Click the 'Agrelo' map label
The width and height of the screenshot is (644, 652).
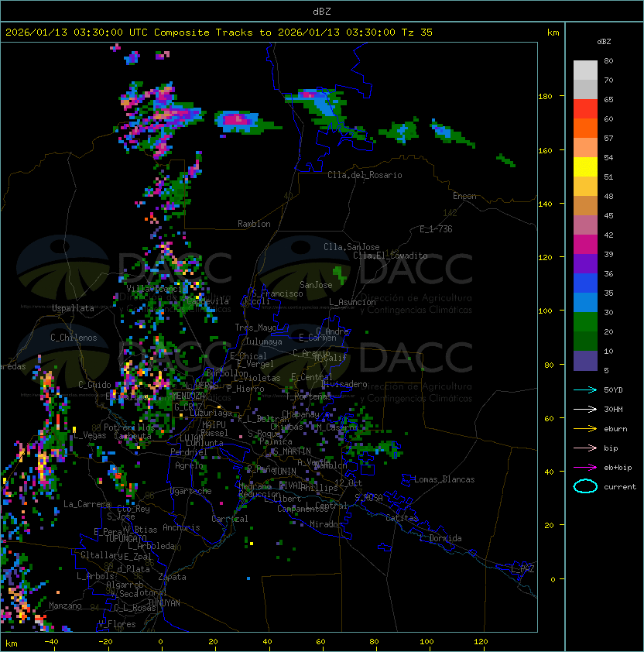click(x=189, y=465)
